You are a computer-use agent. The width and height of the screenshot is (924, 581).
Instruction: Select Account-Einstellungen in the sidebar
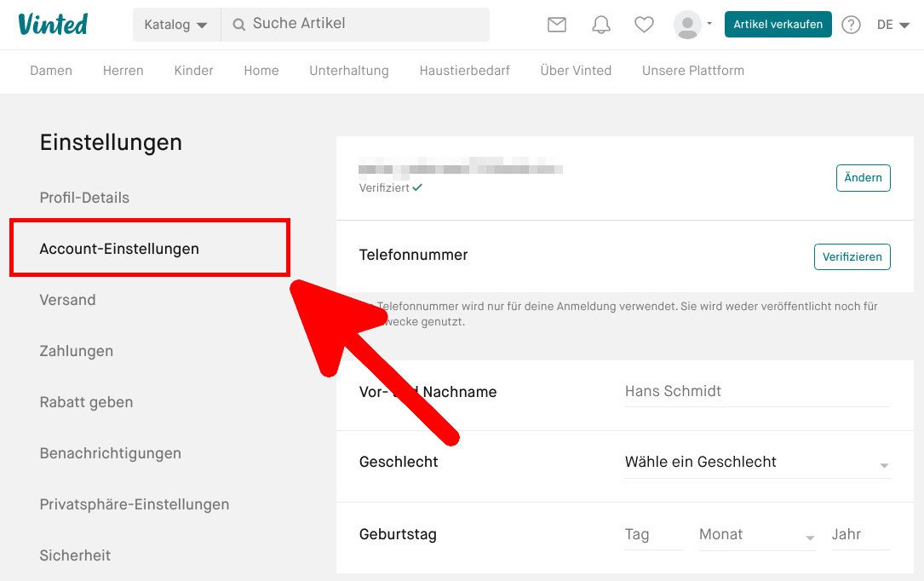pyautogui.click(x=119, y=249)
